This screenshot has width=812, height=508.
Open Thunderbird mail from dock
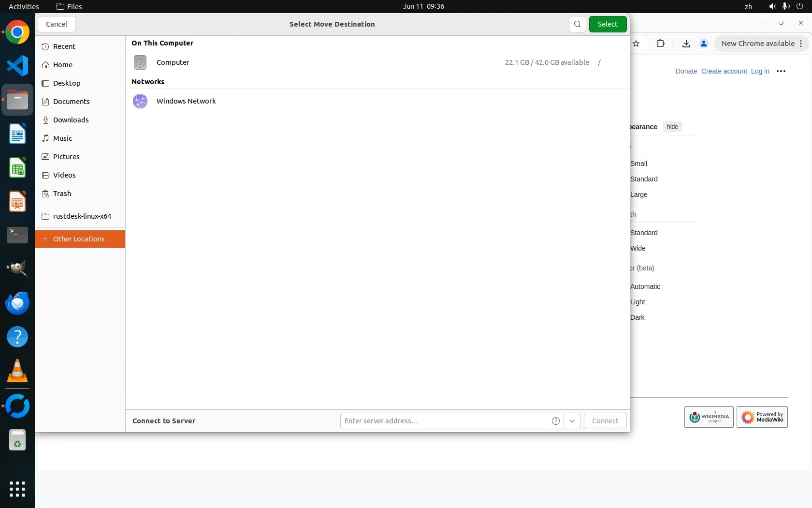(x=17, y=303)
